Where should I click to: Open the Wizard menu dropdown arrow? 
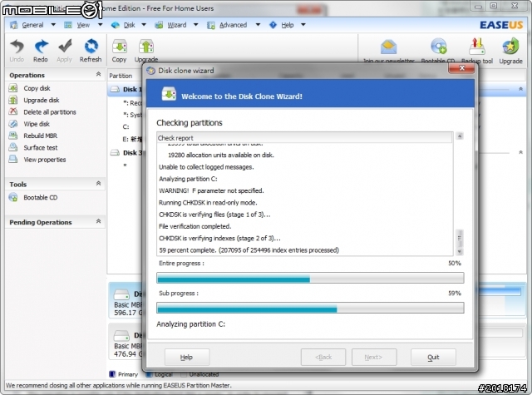pyautogui.click(x=196, y=25)
